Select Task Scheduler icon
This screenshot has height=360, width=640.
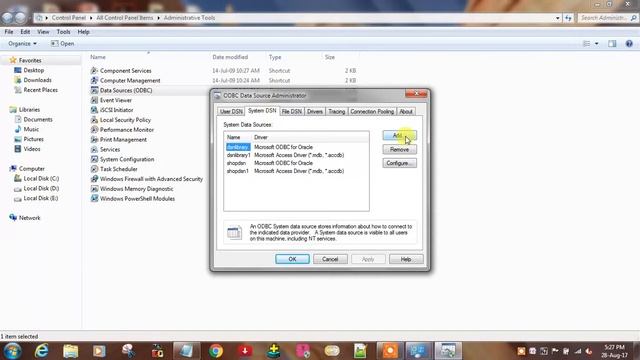[x=94, y=169]
